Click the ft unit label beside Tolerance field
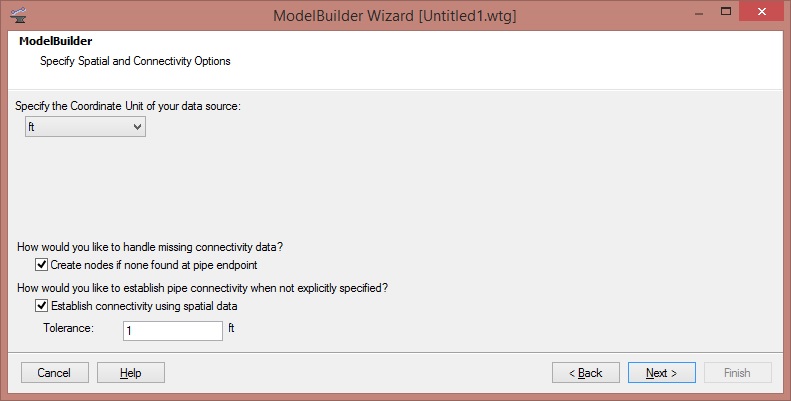The image size is (791, 401). tap(232, 328)
